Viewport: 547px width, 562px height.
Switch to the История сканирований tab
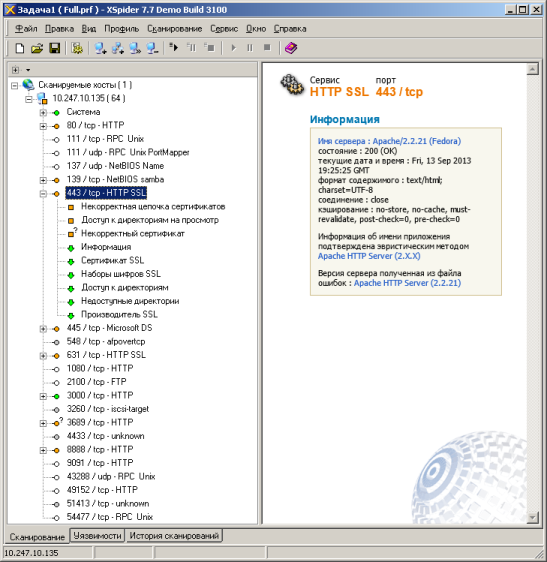174,535
